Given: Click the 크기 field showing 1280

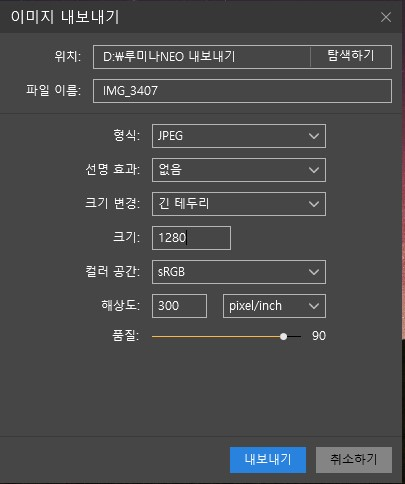Looking at the screenshot, I should click(x=191, y=238).
